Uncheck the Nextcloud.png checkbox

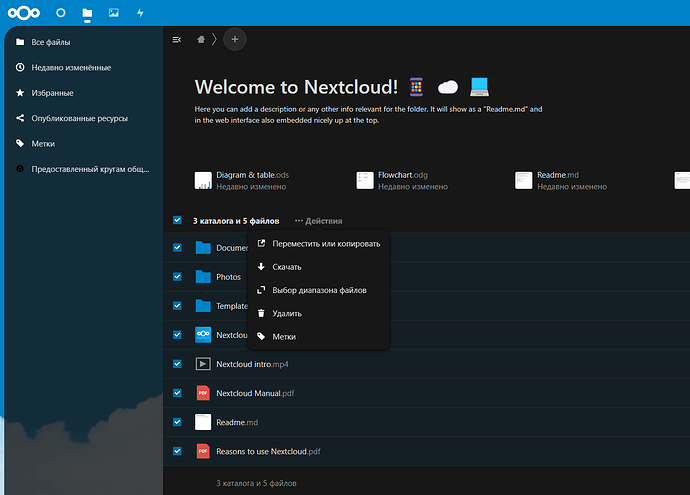(x=177, y=335)
